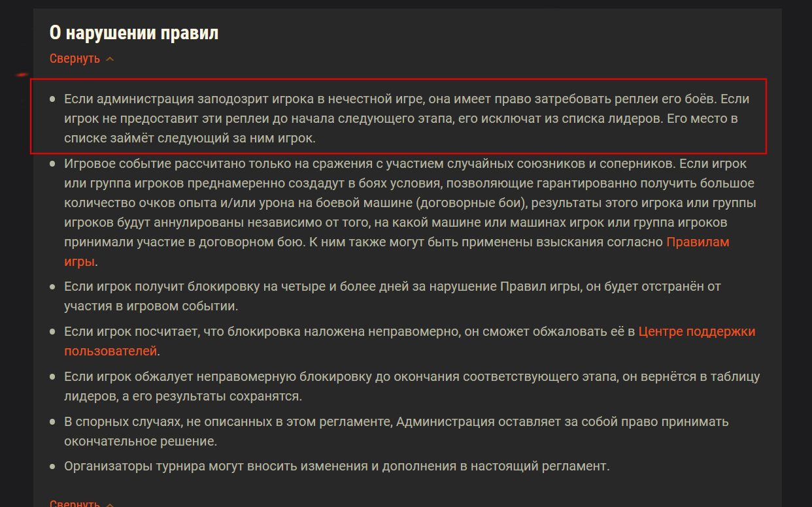Click the bullet dot before "Игровое событие рассчитано"
812x507 pixels.
[x=53, y=163]
